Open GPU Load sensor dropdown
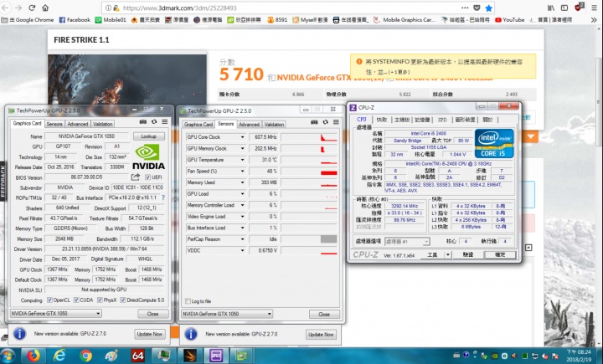The width and height of the screenshot is (603, 364). pos(242,194)
